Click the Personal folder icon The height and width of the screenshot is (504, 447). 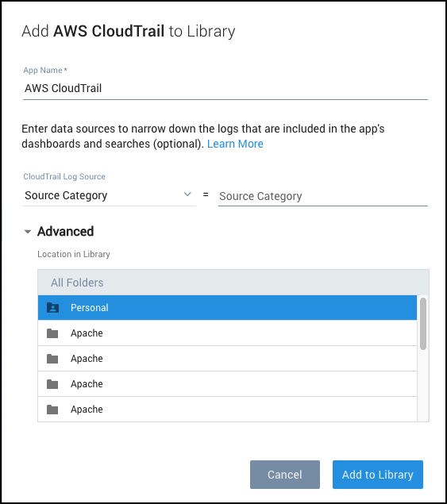point(52,308)
